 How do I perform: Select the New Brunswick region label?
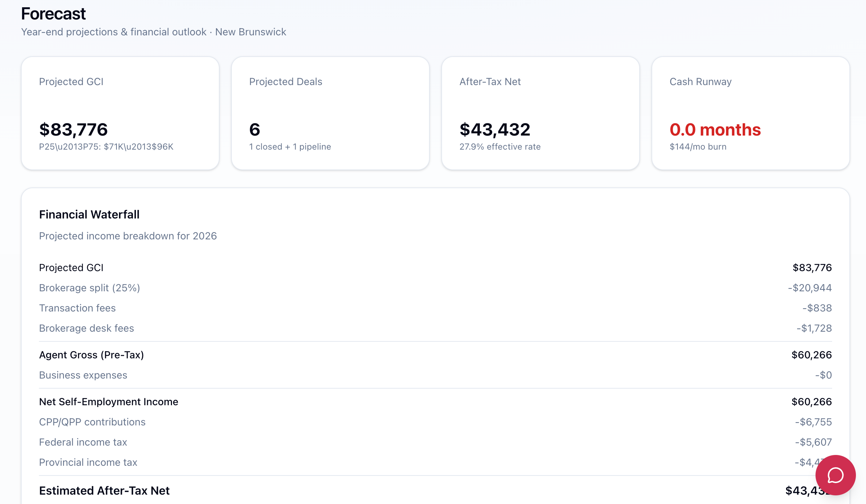tap(251, 32)
